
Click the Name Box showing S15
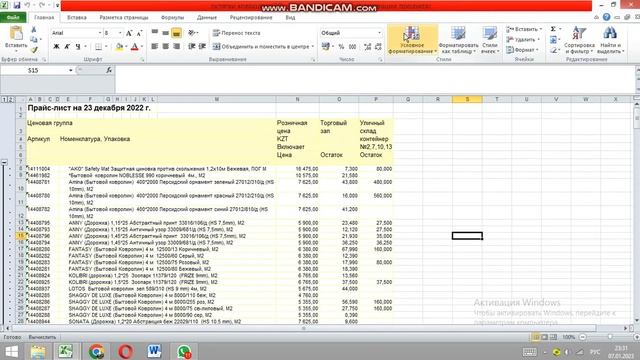[33, 70]
